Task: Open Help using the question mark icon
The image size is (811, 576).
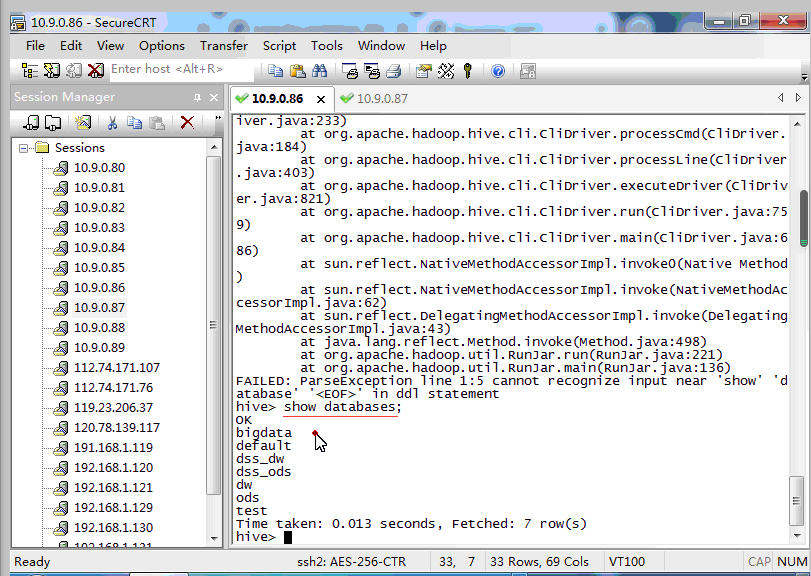Action: (498, 70)
